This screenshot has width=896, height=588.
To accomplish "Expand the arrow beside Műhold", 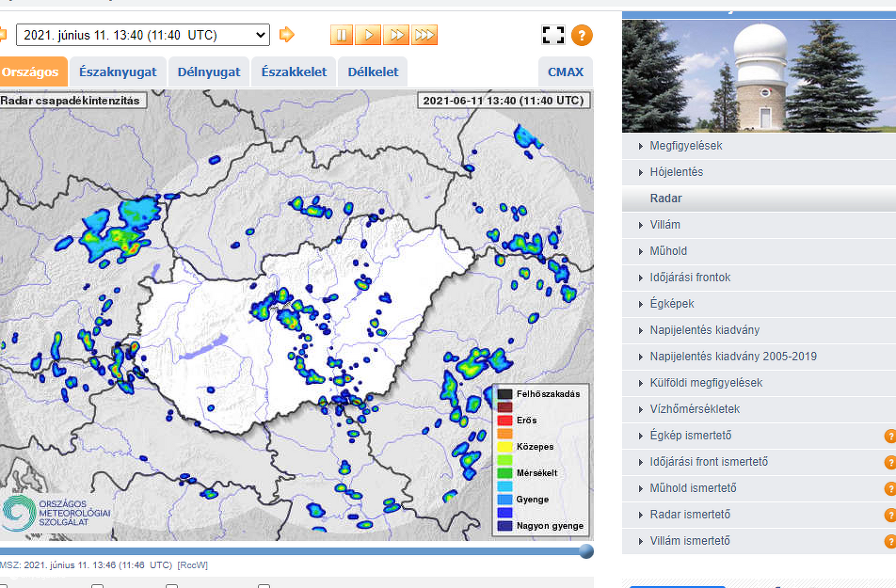I will tap(641, 252).
